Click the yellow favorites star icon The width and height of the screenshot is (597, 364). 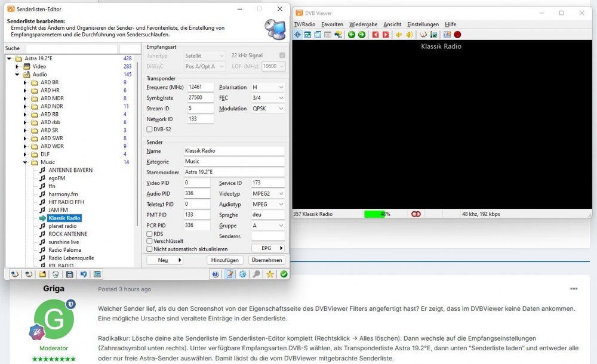click(x=270, y=274)
